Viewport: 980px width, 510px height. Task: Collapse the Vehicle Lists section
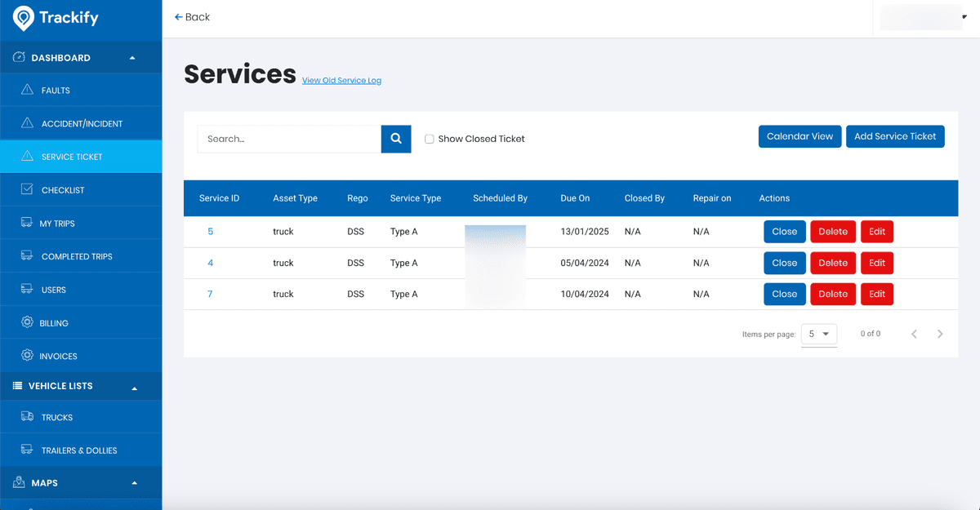click(x=134, y=387)
